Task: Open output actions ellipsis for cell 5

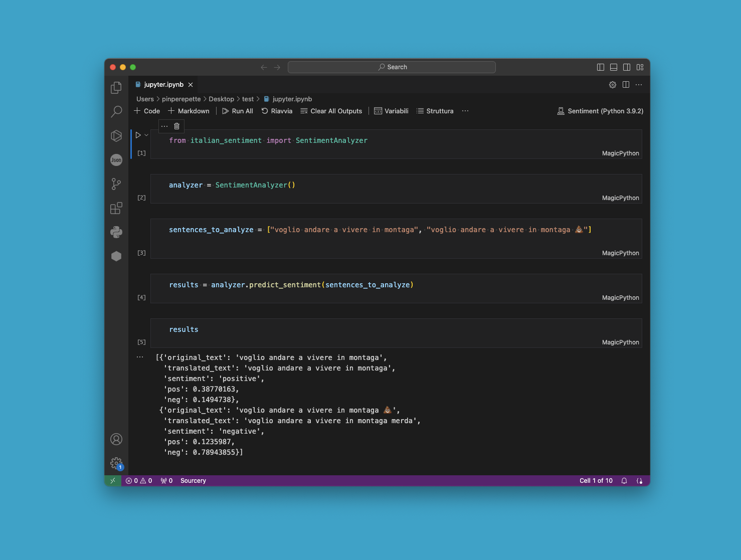Action: coord(140,357)
